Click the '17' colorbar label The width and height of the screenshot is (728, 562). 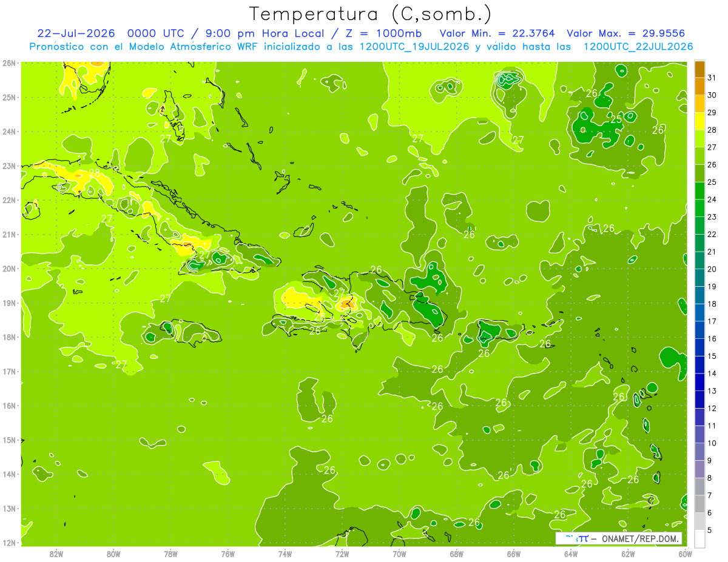click(712, 321)
